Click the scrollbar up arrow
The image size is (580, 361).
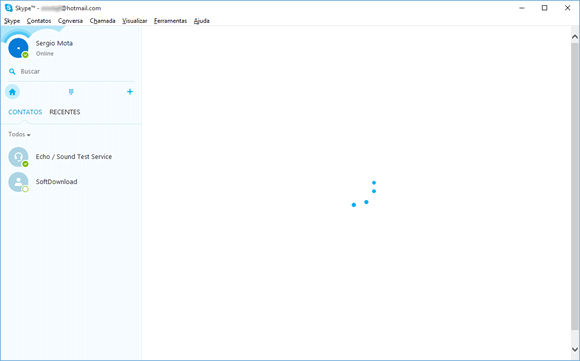[x=575, y=37]
